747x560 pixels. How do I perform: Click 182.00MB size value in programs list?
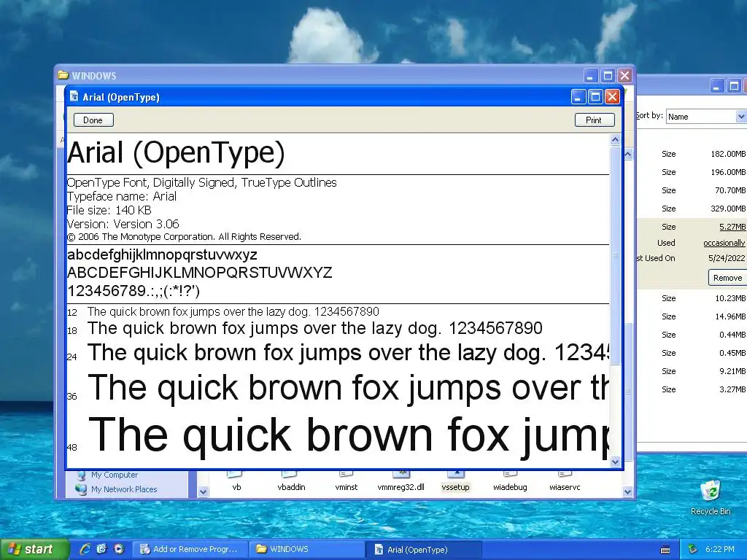pos(728,154)
